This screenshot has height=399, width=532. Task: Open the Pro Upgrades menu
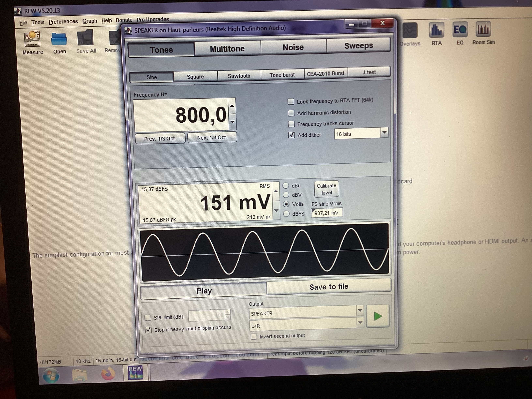pos(153,19)
